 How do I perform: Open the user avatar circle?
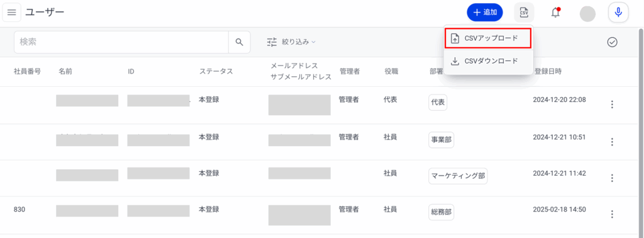click(587, 14)
